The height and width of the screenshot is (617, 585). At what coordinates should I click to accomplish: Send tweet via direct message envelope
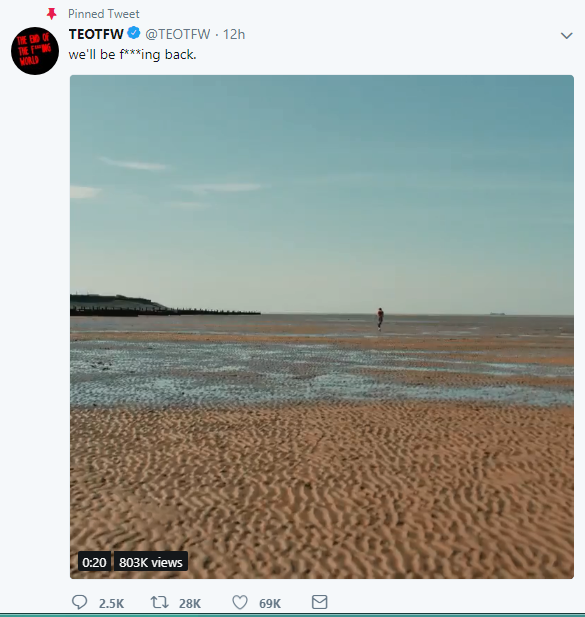pos(319,602)
